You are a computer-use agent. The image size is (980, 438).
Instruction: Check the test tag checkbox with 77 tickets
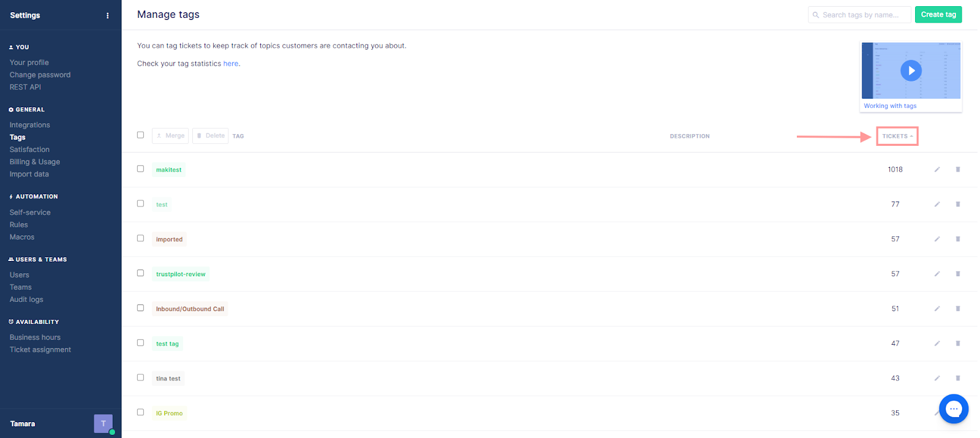click(x=140, y=203)
